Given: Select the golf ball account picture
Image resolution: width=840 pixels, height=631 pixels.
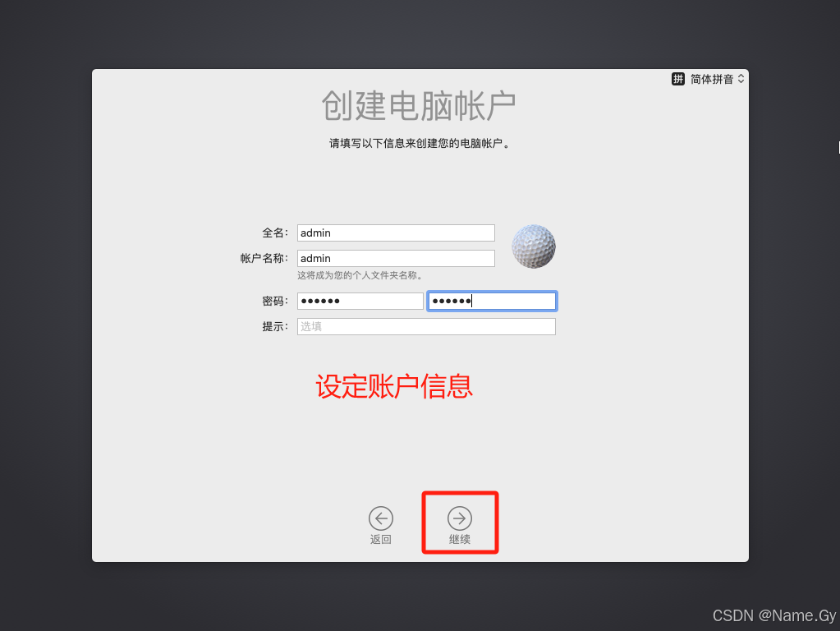Looking at the screenshot, I should [x=534, y=246].
